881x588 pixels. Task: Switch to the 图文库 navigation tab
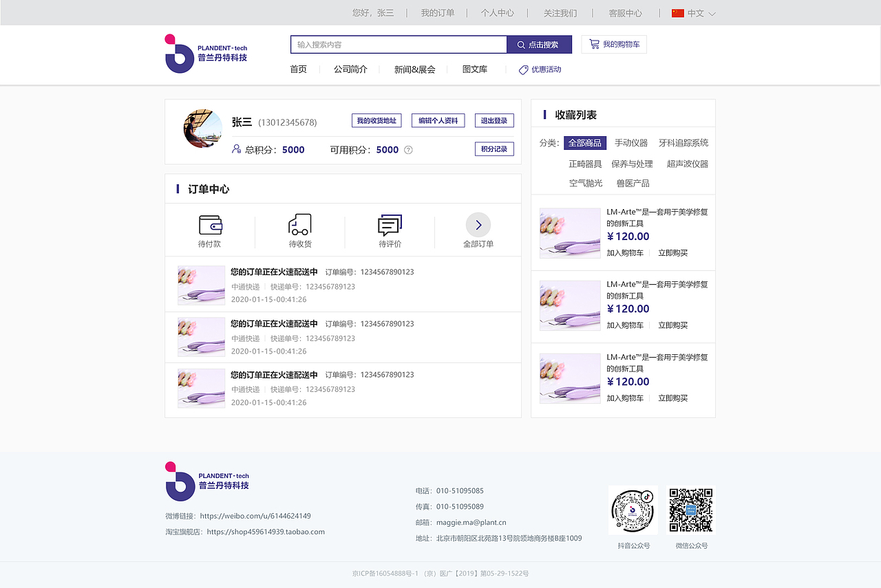point(475,69)
